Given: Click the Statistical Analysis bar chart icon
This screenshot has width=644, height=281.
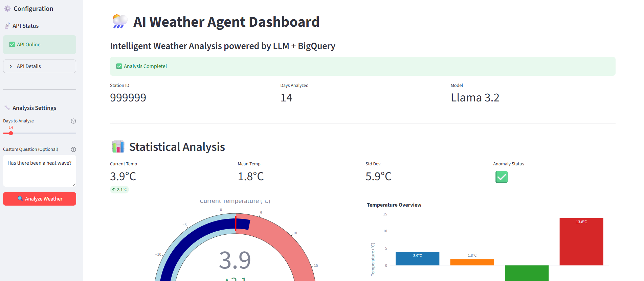Looking at the screenshot, I should (118, 147).
